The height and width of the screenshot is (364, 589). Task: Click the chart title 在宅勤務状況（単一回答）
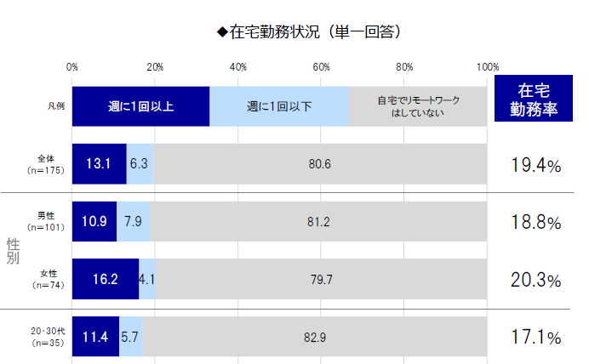coord(309,32)
